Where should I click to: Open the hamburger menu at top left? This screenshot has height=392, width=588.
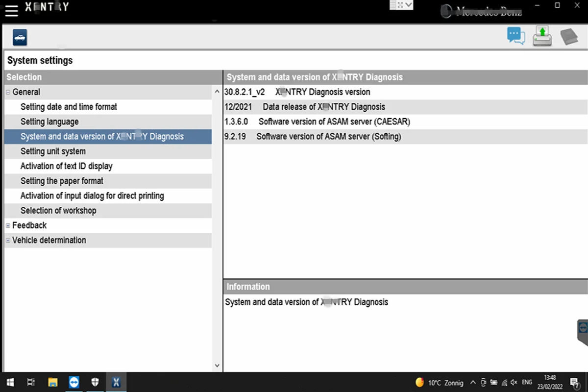11,11
